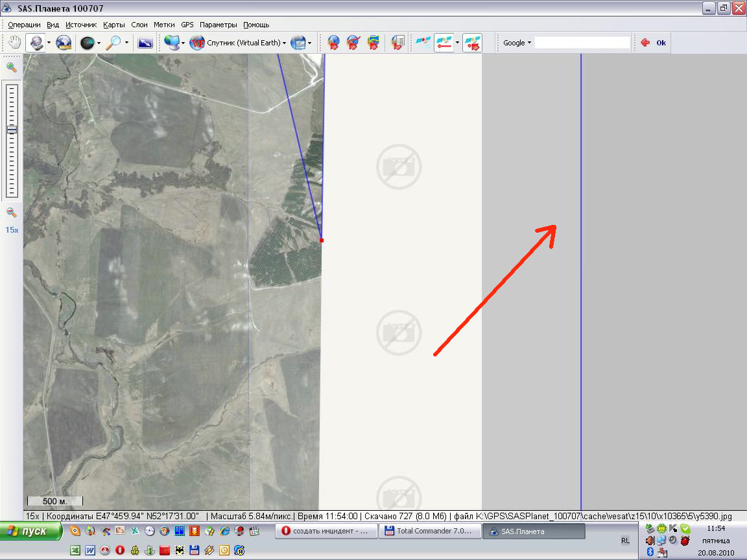Click the zoom in magnifier with plus
Screen dimensions: 747x560
[x=11, y=67]
